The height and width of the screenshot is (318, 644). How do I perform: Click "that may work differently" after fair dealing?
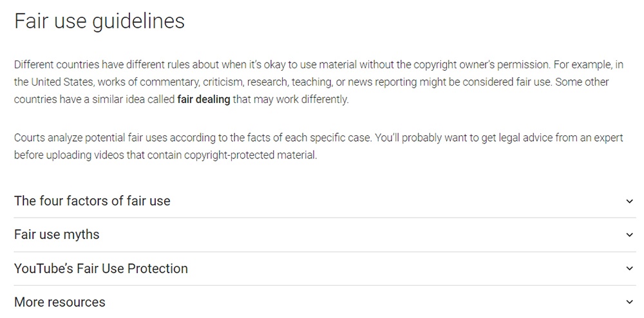290,100
